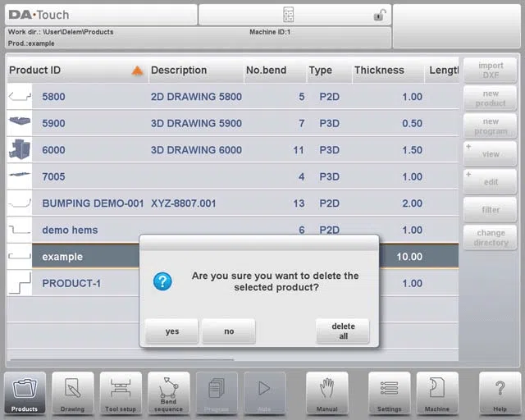Sort by No.bend column header
Image resolution: width=525 pixels, height=420 pixels.
coord(276,71)
